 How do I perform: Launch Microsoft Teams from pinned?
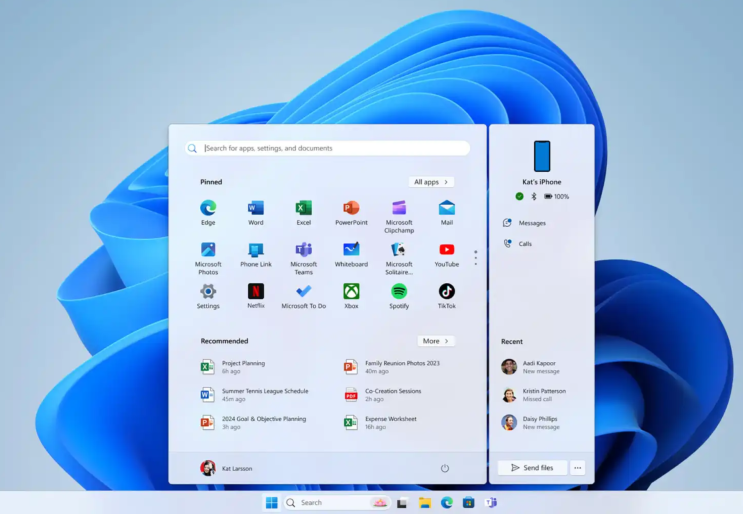tap(304, 258)
